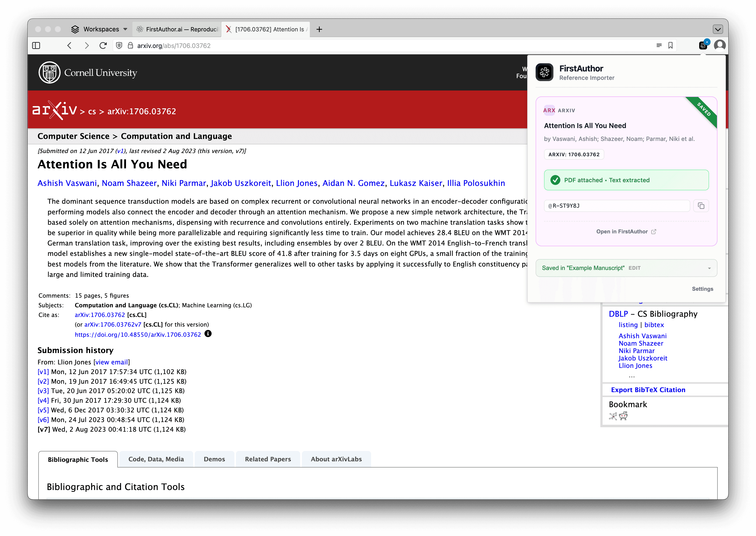Reload the arXiv page

(x=103, y=45)
